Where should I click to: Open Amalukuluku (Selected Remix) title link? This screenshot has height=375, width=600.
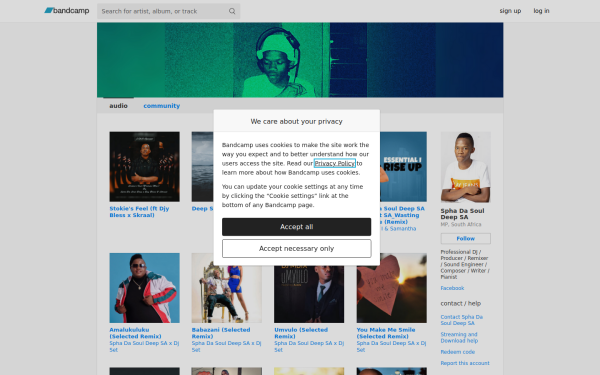click(x=135, y=333)
